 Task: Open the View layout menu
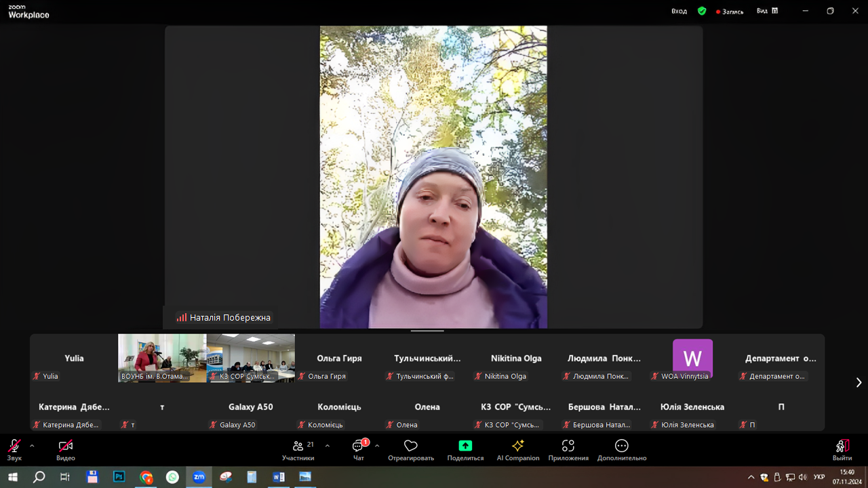[x=767, y=11]
